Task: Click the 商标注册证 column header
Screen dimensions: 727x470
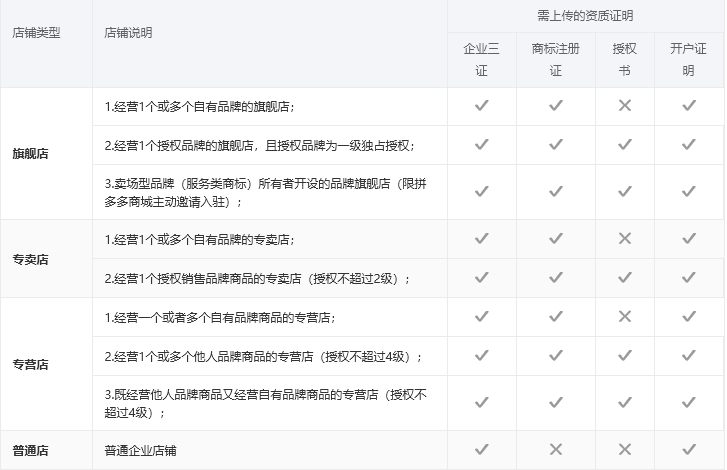Action: tap(555, 60)
